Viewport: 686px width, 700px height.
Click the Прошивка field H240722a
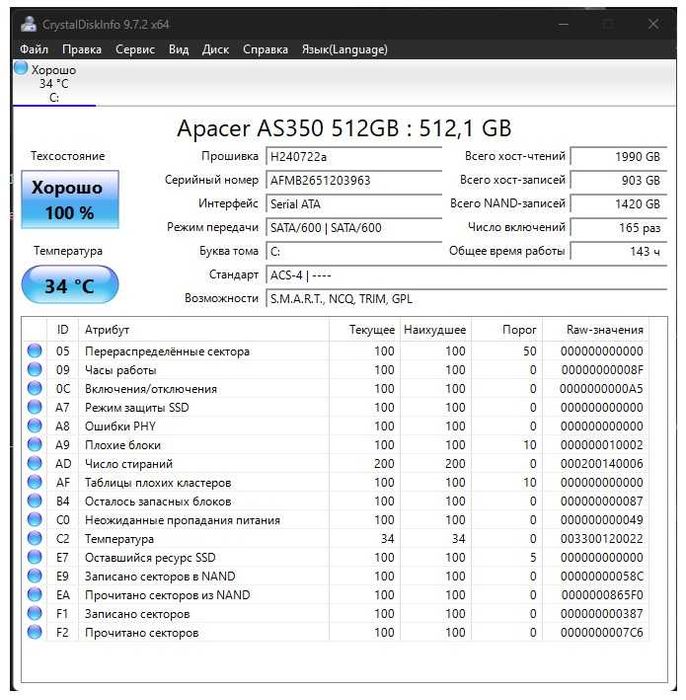tap(354, 157)
